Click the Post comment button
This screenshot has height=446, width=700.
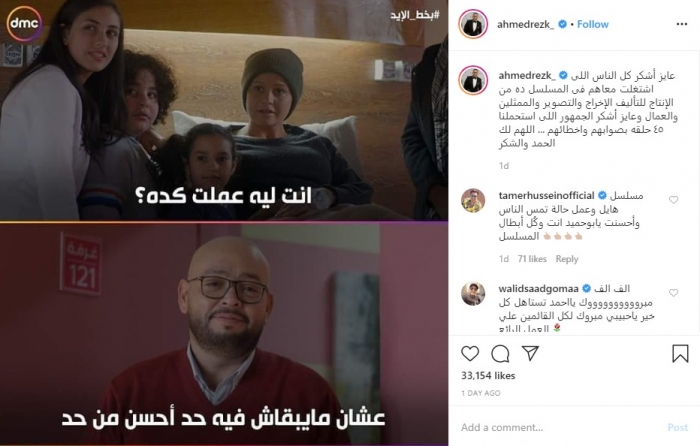point(677,427)
